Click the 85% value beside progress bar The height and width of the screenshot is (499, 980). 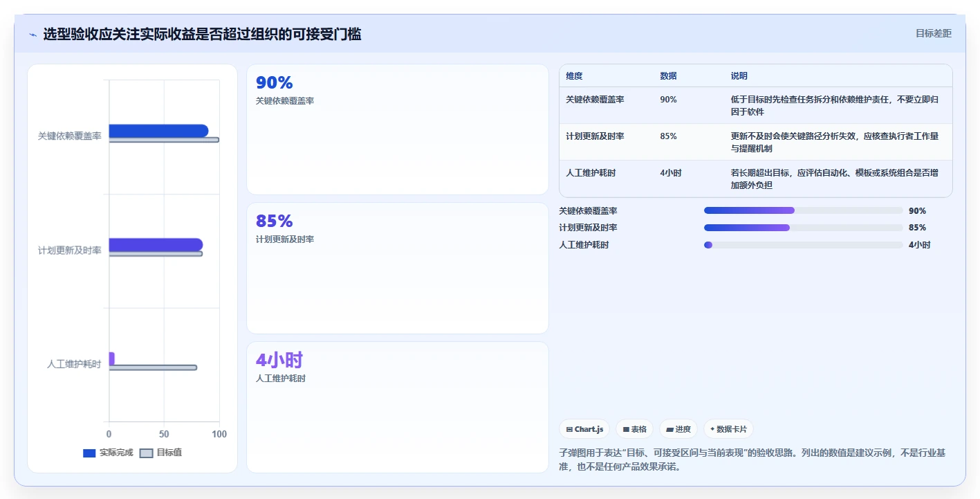pos(917,228)
